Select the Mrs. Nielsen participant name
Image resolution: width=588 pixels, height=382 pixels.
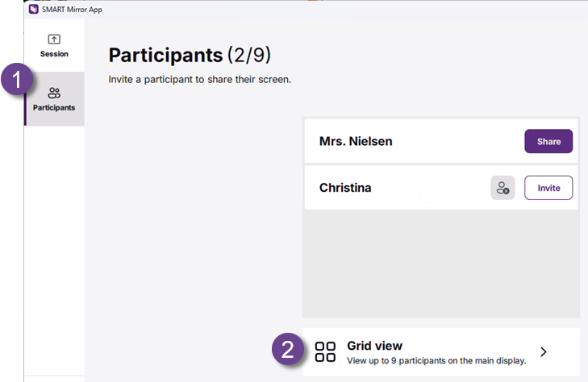356,141
